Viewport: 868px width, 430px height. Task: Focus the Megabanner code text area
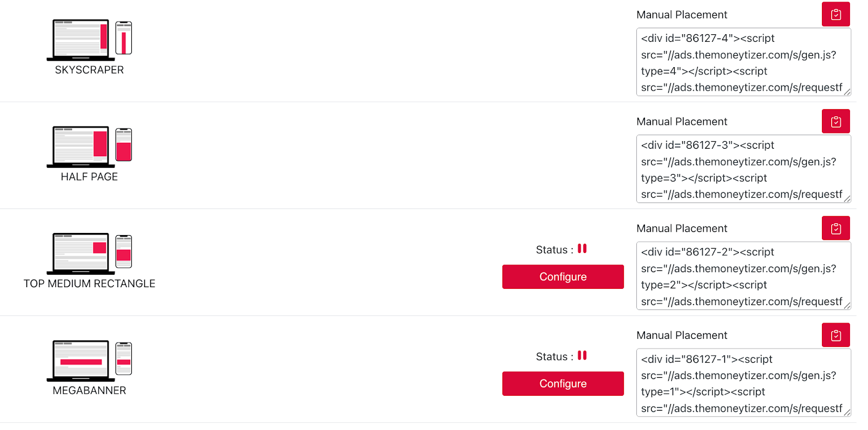click(743, 383)
